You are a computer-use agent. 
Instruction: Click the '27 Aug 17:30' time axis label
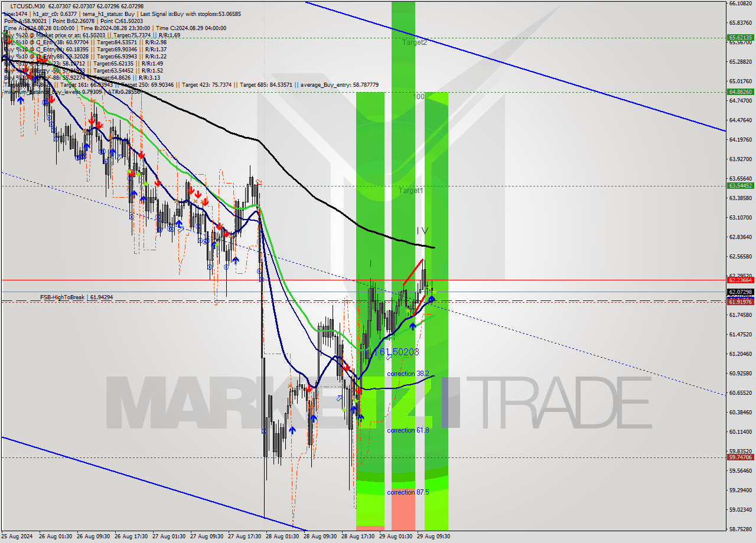[x=245, y=537]
